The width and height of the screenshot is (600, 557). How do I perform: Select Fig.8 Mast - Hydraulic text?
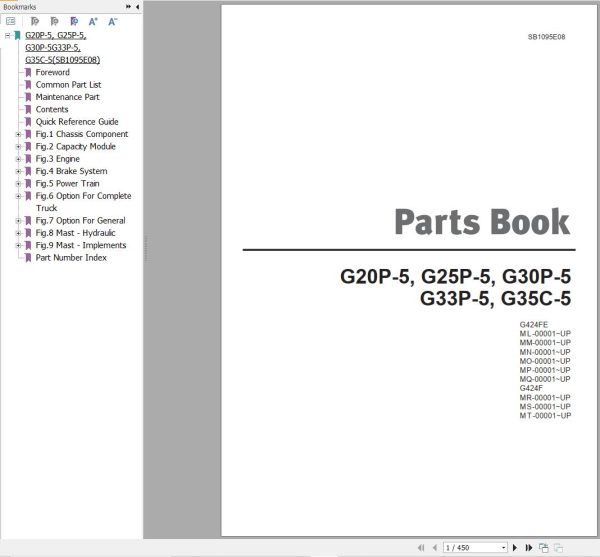75,233
